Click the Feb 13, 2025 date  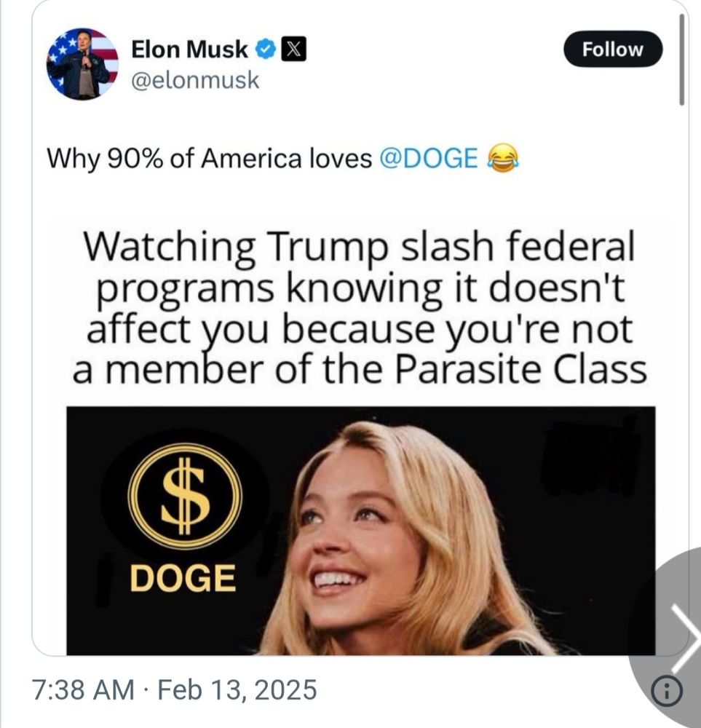pos(237,689)
